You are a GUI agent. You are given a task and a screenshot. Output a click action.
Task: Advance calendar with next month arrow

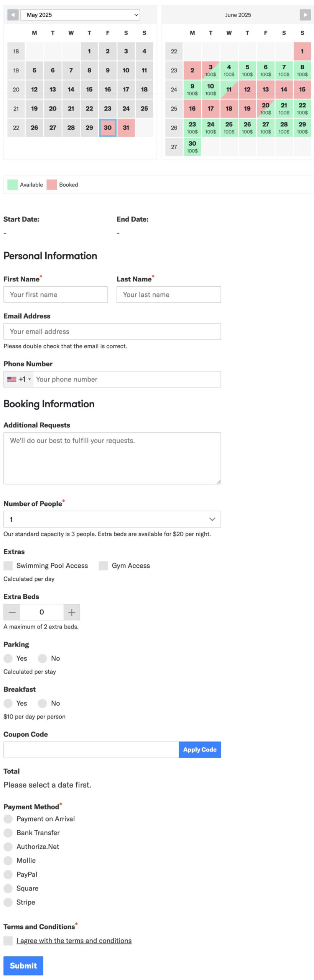[x=305, y=15]
